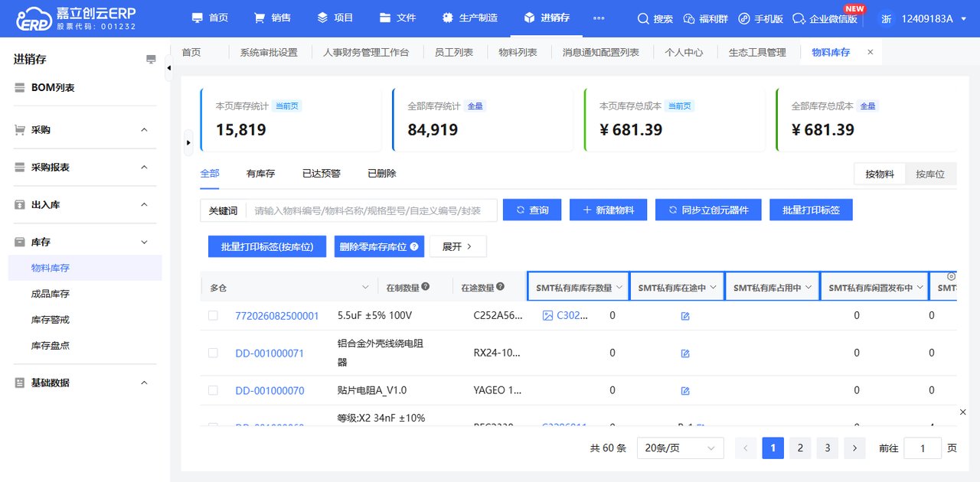Open the 文件 module in top navigation
This screenshot has height=482, width=980.
pos(398,18)
